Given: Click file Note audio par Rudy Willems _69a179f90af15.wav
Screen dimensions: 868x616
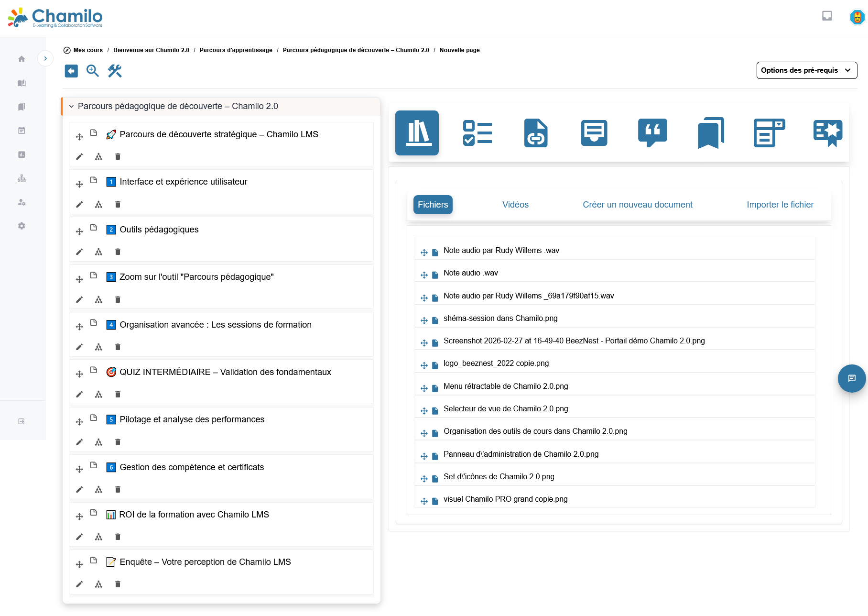Looking at the screenshot, I should coord(529,296).
